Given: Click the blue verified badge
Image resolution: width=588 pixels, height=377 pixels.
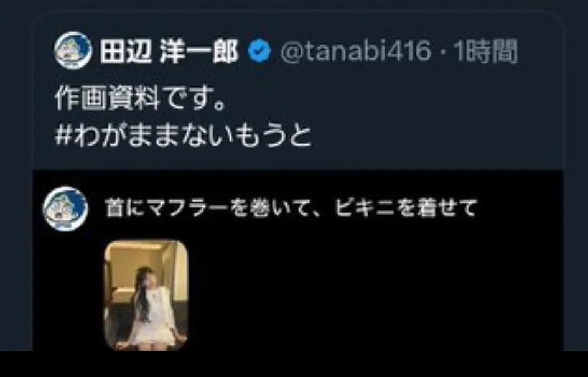Looking at the screenshot, I should point(259,52).
